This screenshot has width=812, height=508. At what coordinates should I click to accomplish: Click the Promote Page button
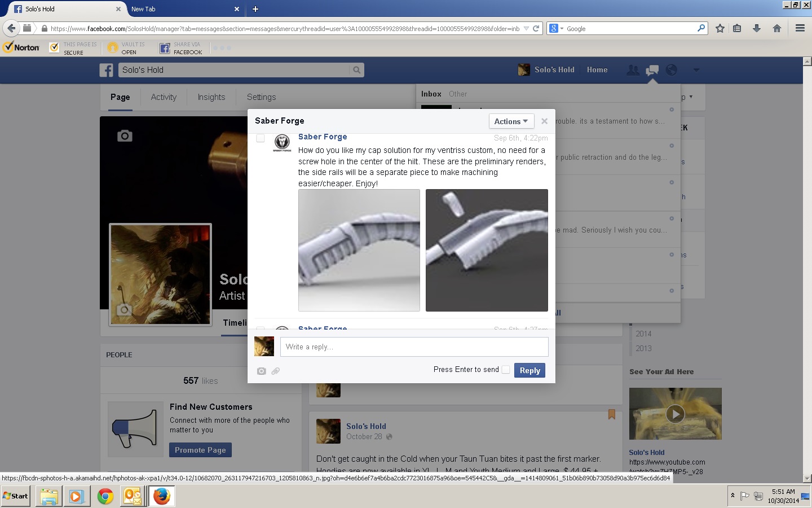coord(200,450)
